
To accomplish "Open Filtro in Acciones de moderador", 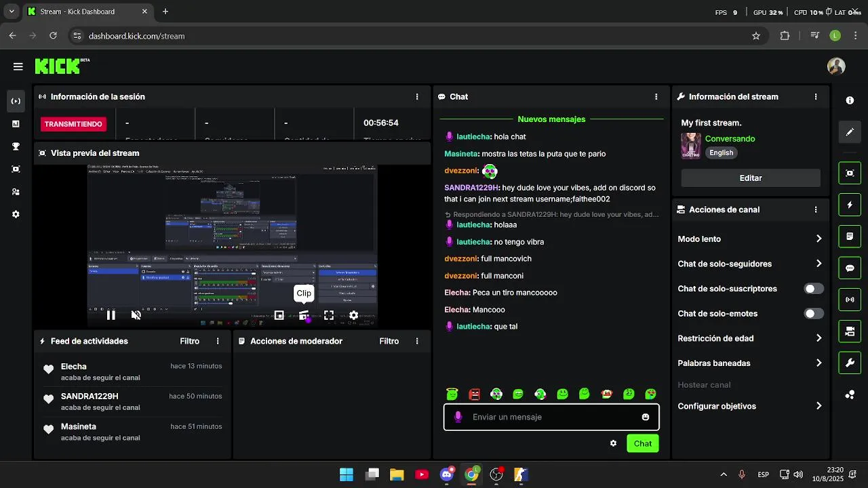I will click(389, 342).
